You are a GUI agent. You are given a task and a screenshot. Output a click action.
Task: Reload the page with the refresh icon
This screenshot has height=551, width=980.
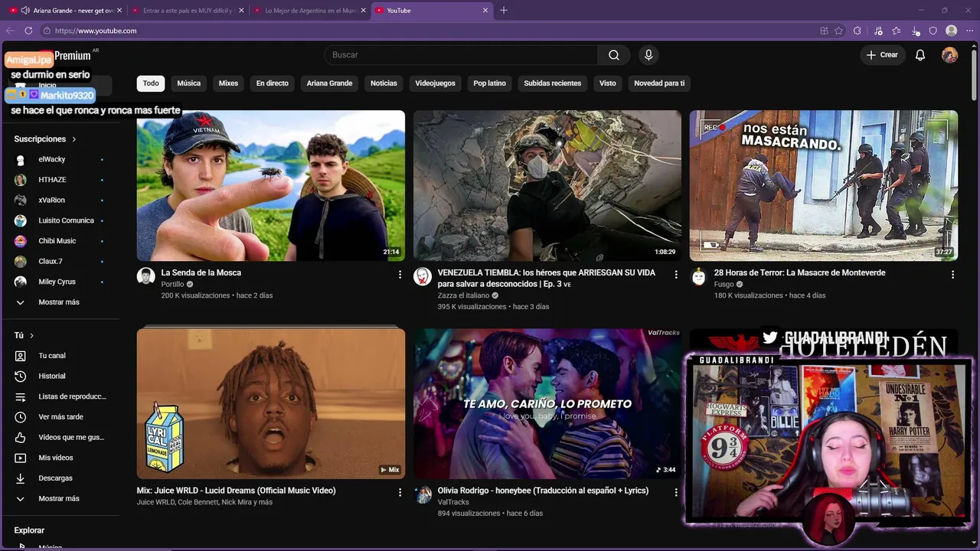pyautogui.click(x=28, y=31)
